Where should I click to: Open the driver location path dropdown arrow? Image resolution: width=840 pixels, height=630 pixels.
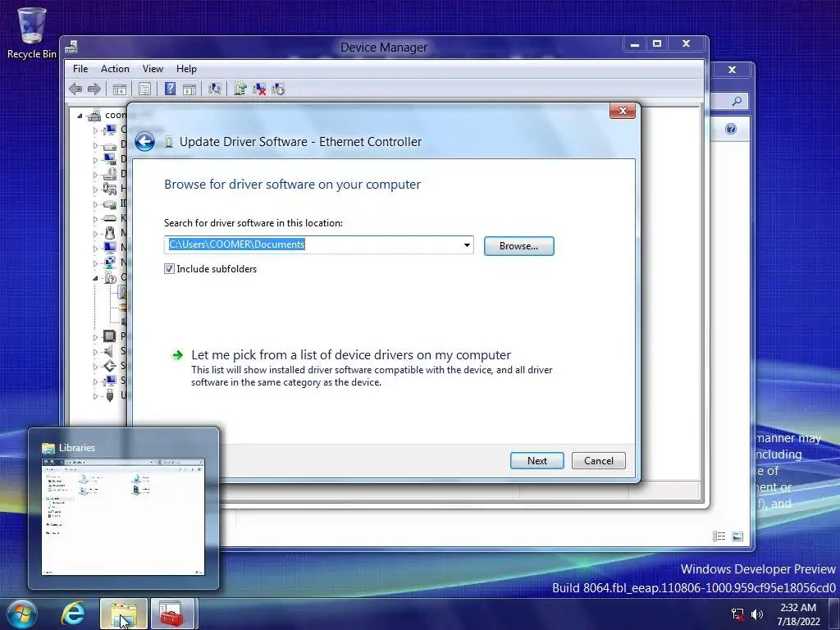pyautogui.click(x=467, y=244)
